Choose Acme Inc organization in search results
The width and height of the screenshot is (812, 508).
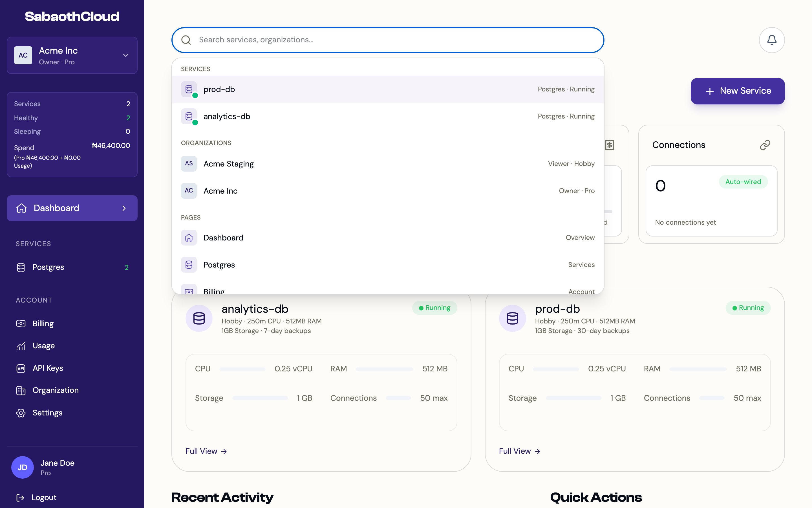(388, 191)
